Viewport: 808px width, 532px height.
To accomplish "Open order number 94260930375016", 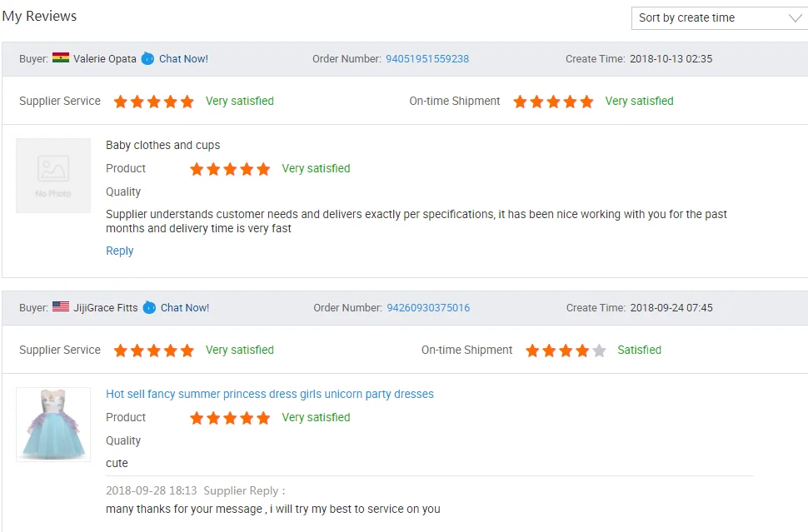I will 428,307.
